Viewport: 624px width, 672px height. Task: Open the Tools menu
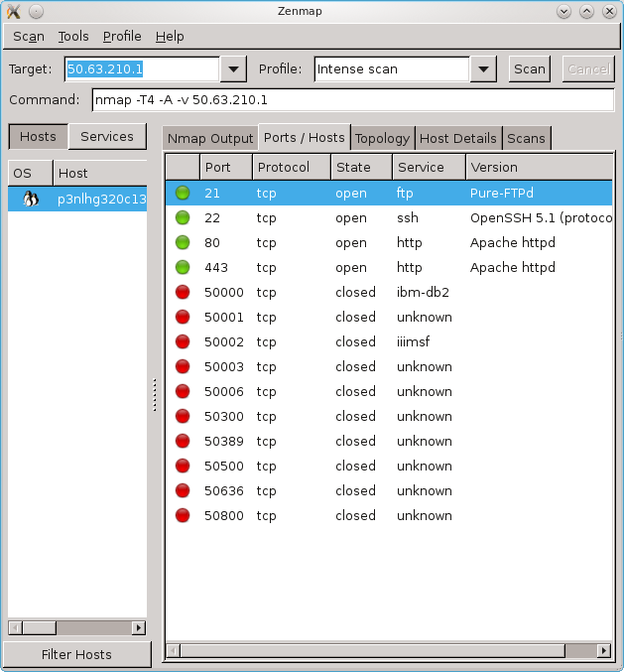(73, 37)
